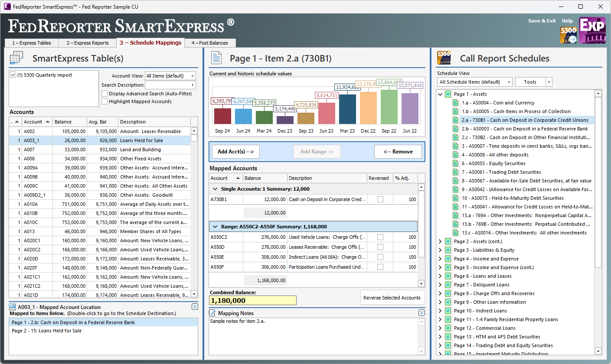Click the EXP capitol logo icon
This screenshot has width=611, height=364.
click(592, 30)
